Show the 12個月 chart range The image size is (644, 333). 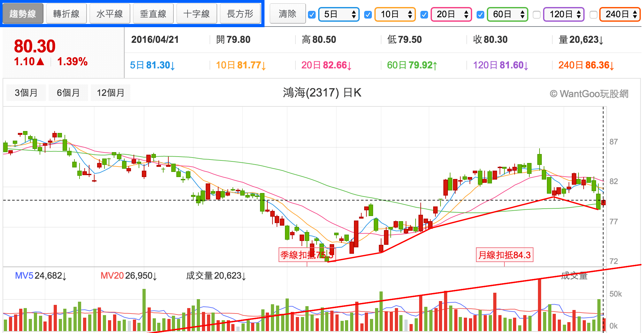(x=110, y=93)
